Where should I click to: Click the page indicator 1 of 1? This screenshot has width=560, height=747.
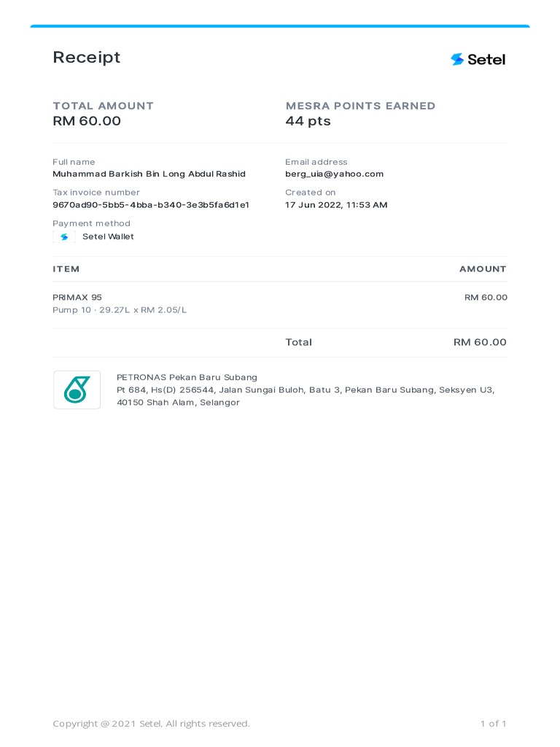(x=493, y=724)
